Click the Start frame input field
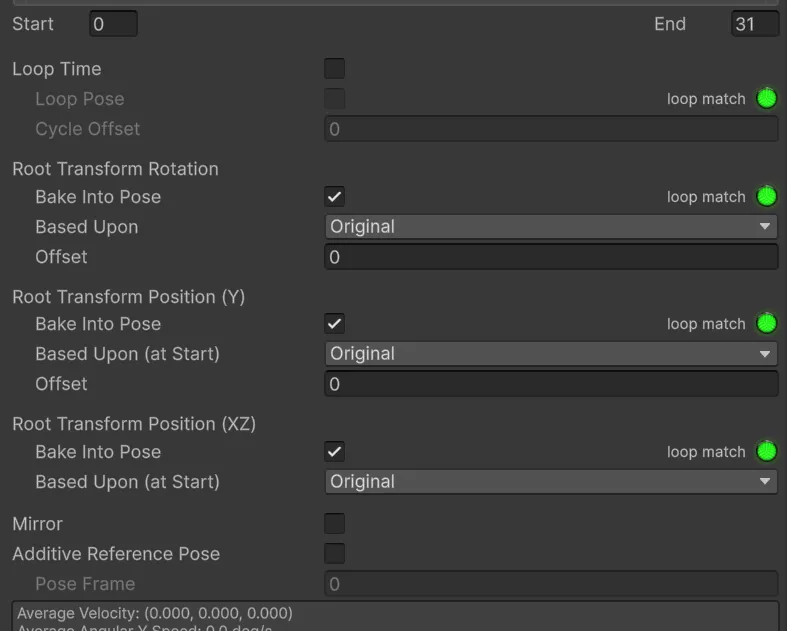Screen dimensions: 787x631 click(113, 24)
